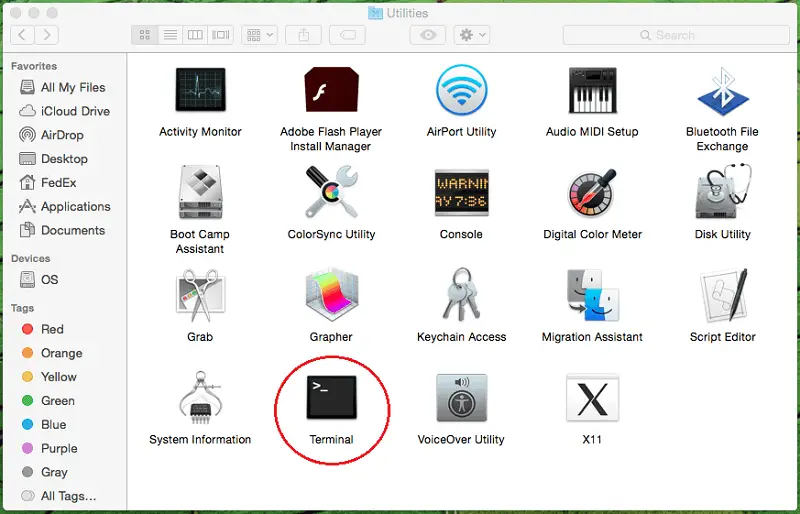
Task: Open Applications in sidebar
Action: coord(64,206)
